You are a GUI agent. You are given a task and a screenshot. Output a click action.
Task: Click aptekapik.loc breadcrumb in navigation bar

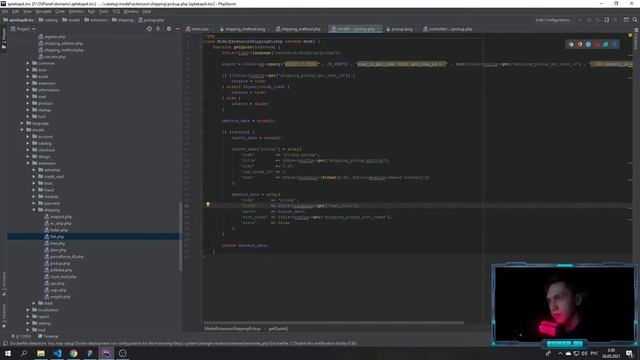point(18,20)
